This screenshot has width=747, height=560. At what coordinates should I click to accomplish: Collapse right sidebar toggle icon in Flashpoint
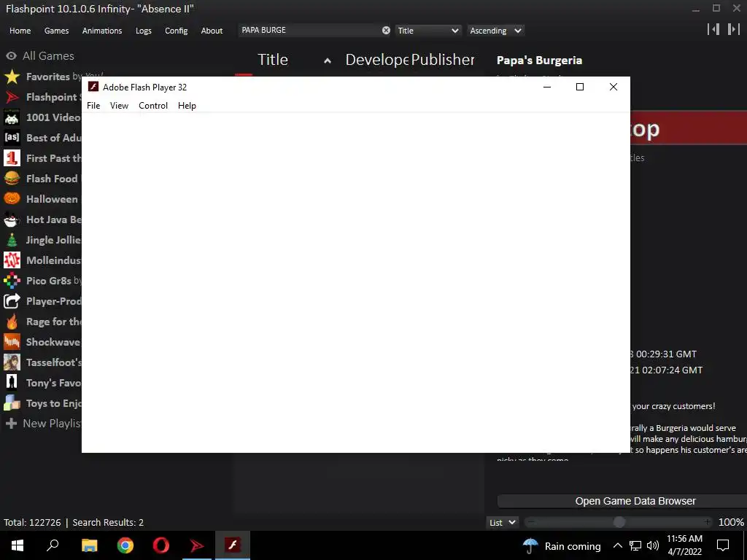(733, 29)
